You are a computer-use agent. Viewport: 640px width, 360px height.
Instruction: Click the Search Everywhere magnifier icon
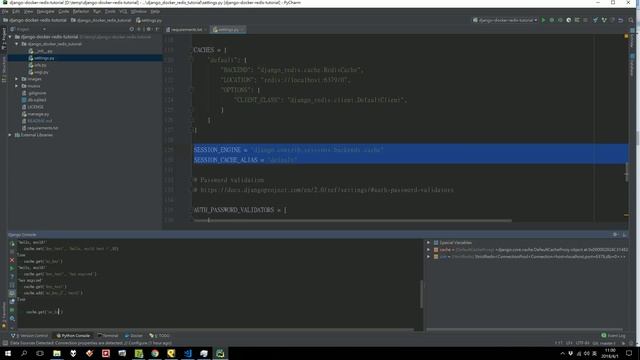631,20
